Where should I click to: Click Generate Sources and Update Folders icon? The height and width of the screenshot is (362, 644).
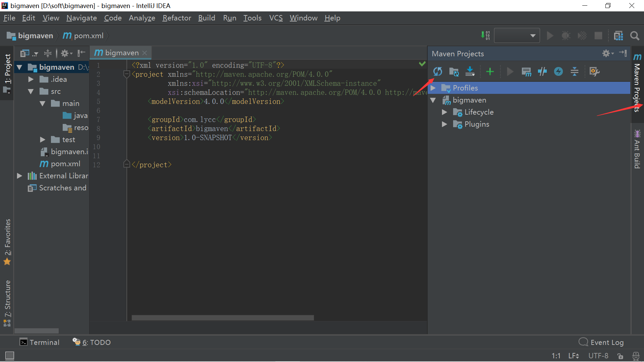point(454,71)
